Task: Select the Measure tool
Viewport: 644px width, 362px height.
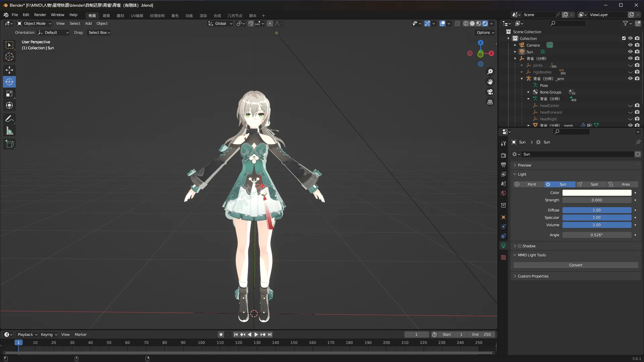Action: click(9, 131)
